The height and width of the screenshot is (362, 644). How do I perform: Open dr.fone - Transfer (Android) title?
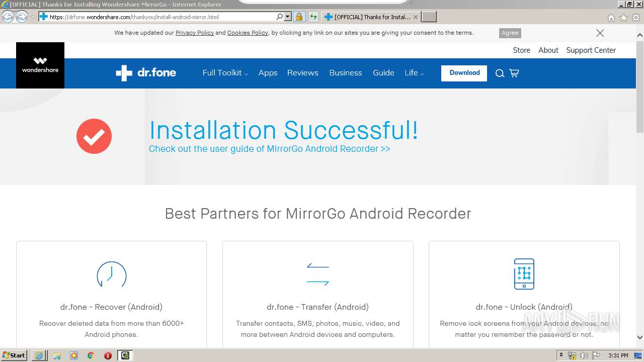pos(318,307)
